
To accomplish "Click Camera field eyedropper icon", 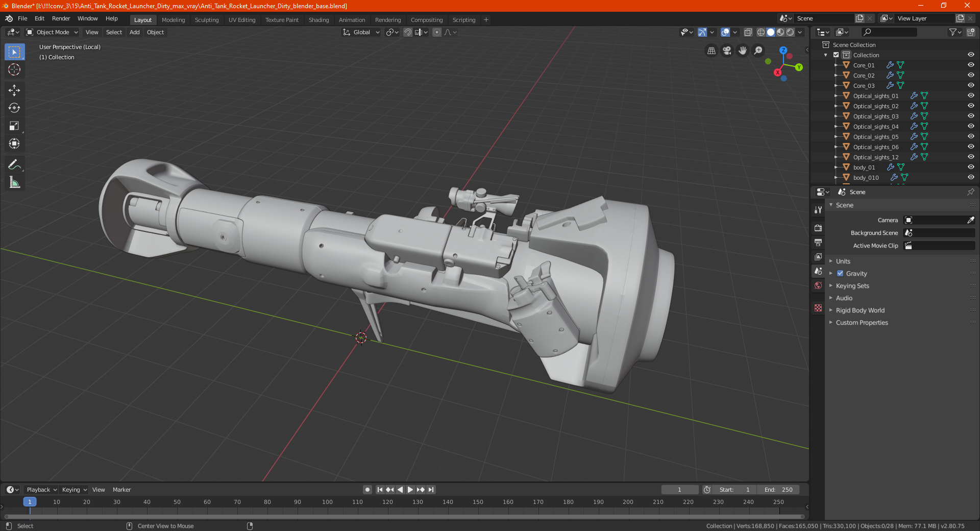I will click(970, 220).
